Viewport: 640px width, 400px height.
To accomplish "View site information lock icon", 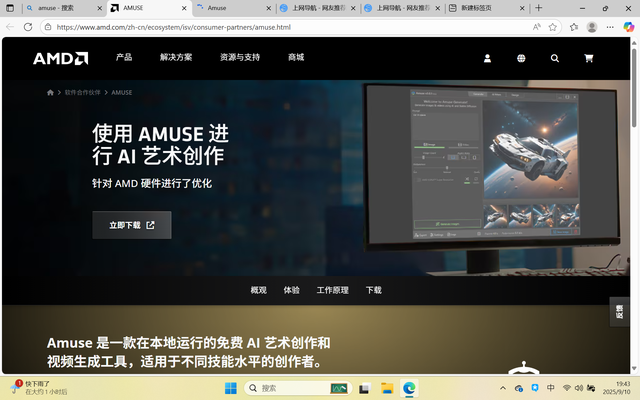I will pyautogui.click(x=48, y=27).
